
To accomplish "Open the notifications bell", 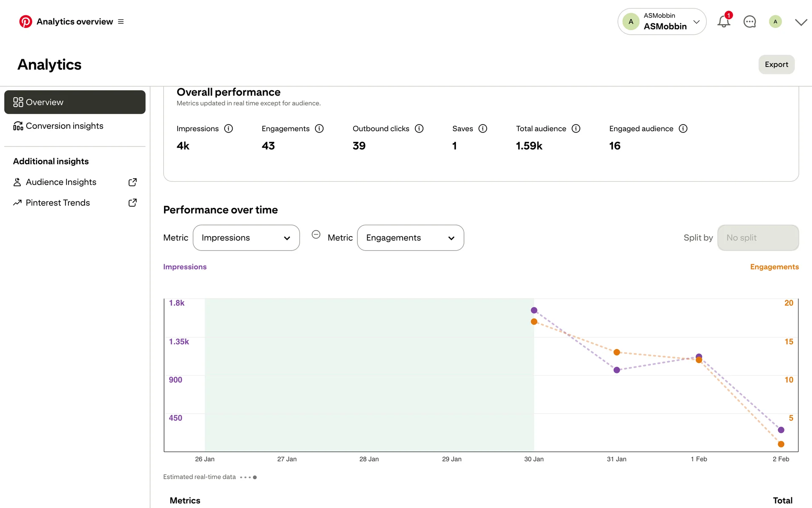I will click(x=724, y=22).
